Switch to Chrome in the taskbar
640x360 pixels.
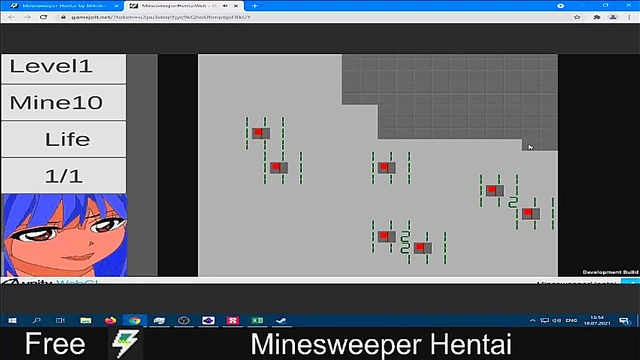coord(135,320)
